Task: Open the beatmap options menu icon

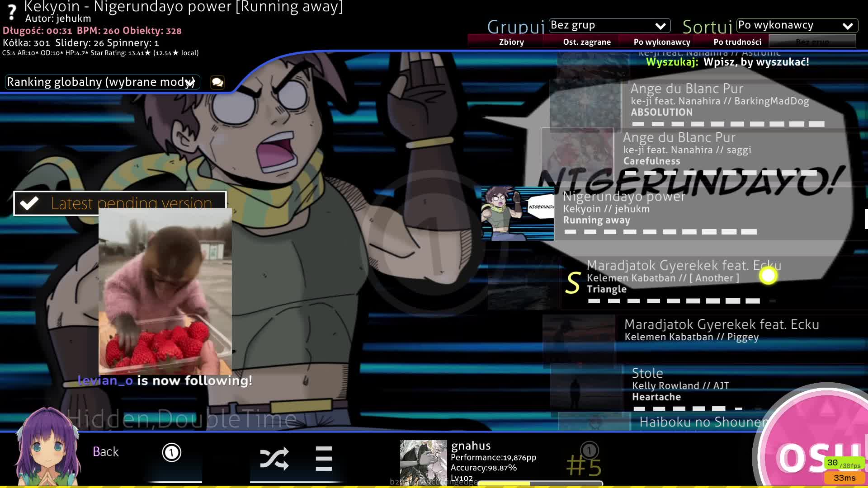Action: tap(324, 459)
